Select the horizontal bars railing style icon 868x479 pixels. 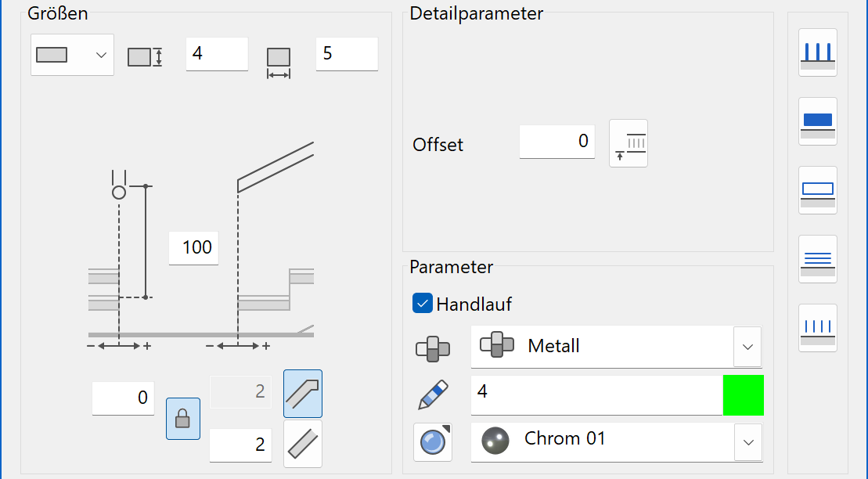(x=817, y=259)
